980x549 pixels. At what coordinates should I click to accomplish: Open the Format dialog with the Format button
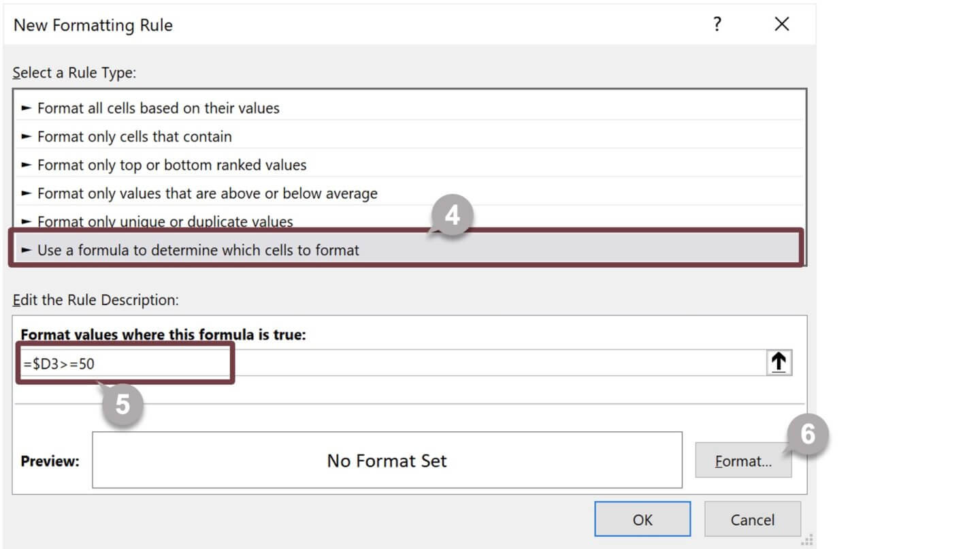click(x=743, y=460)
